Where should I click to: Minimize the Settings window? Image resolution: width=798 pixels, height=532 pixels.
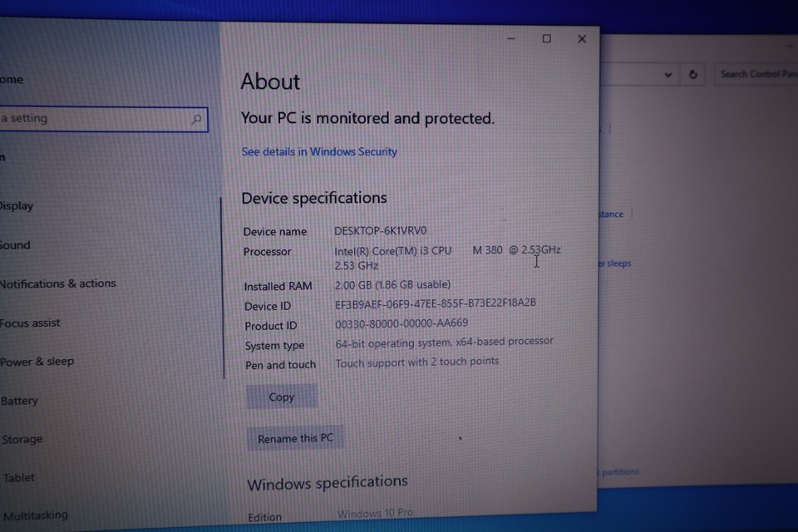point(511,39)
